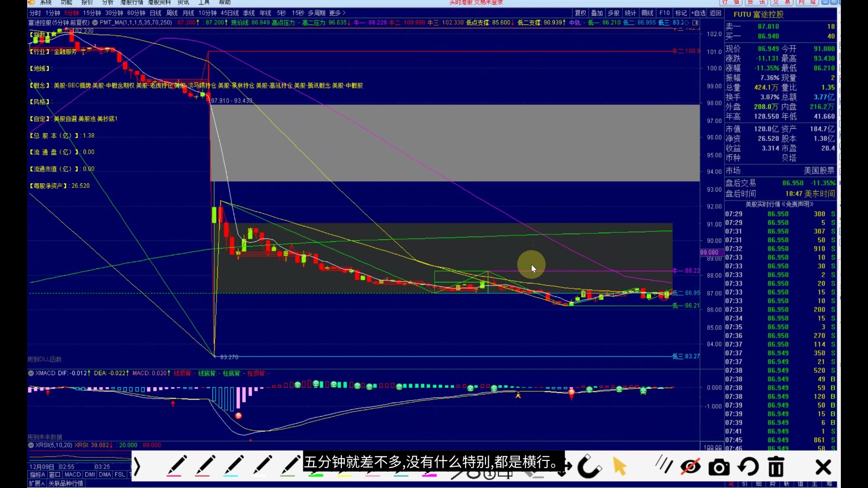Switch to 分时 chart period
This screenshot has height=488, width=868.
(x=35, y=13)
